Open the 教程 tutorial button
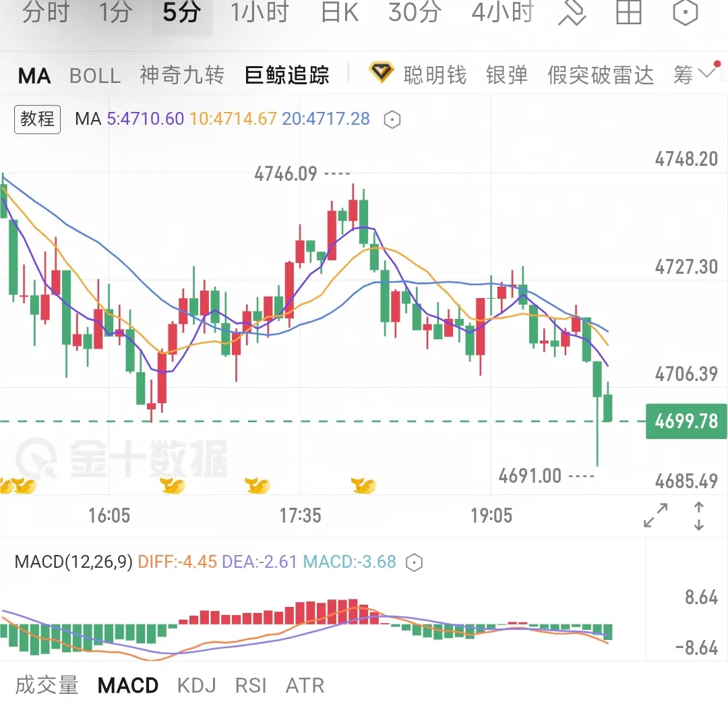This screenshot has width=728, height=702. point(37,119)
